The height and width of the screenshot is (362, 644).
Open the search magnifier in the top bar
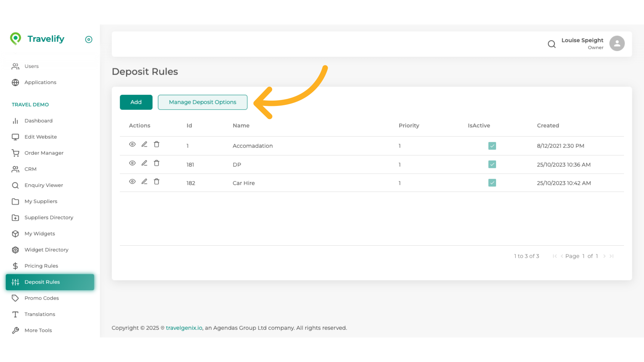[552, 44]
